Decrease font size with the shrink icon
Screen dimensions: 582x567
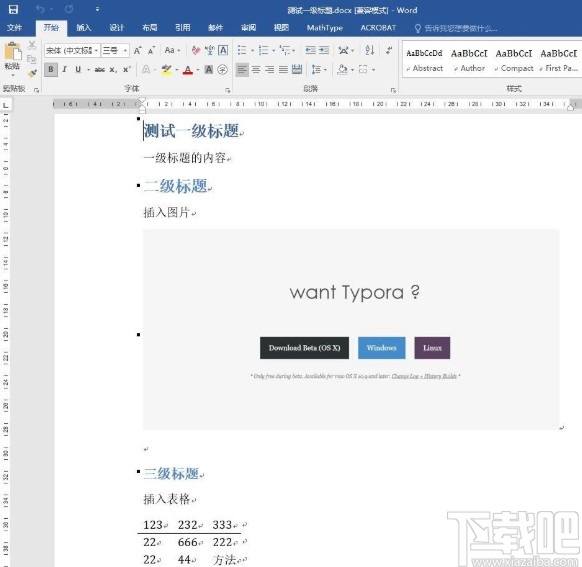[x=151, y=51]
